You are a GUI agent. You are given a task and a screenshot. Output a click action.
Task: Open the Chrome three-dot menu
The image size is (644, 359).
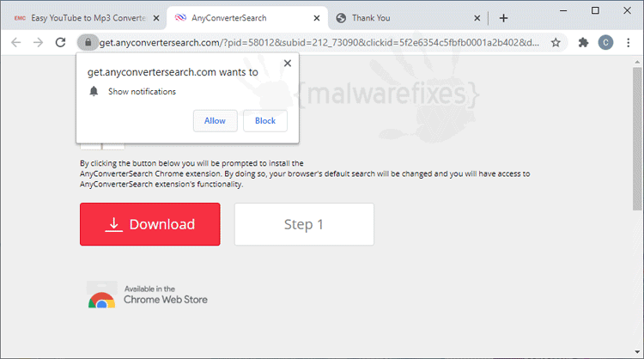pyautogui.click(x=628, y=42)
